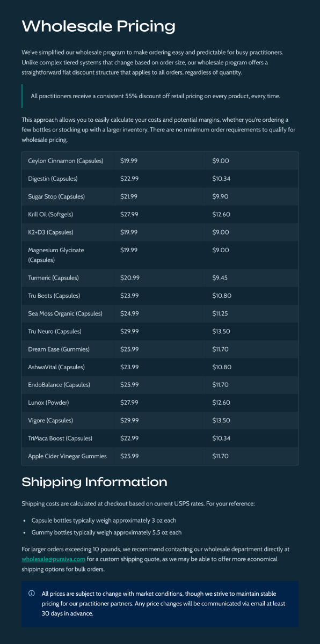
Task: Open the wholesale@puraiva.com email link
Action: tap(54, 559)
